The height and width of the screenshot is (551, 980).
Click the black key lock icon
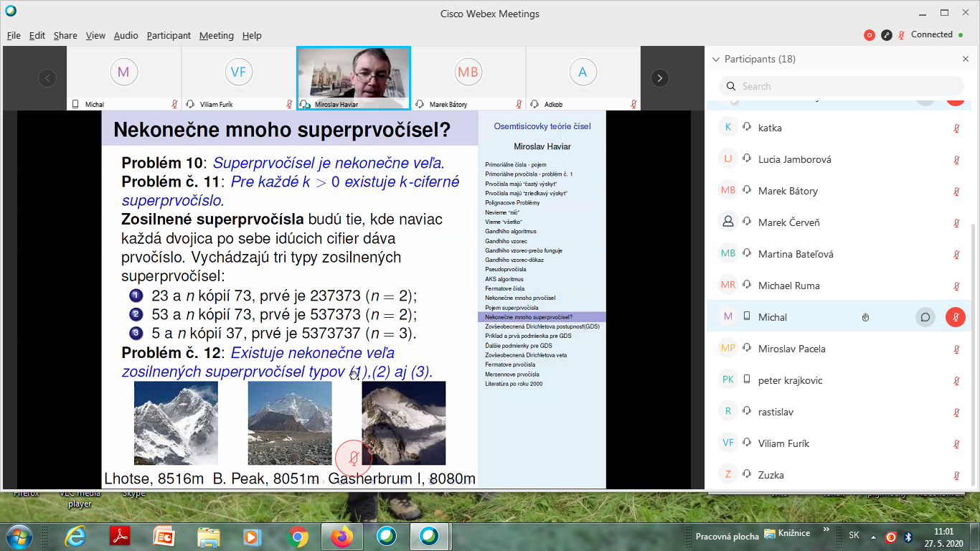pyautogui.click(x=887, y=34)
